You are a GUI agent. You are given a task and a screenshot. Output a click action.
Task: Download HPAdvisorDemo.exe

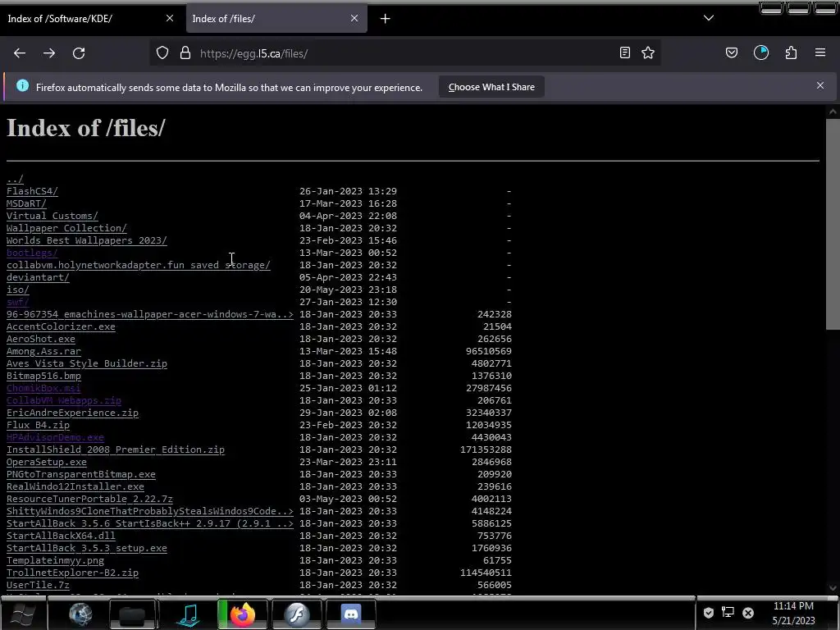pyautogui.click(x=55, y=438)
